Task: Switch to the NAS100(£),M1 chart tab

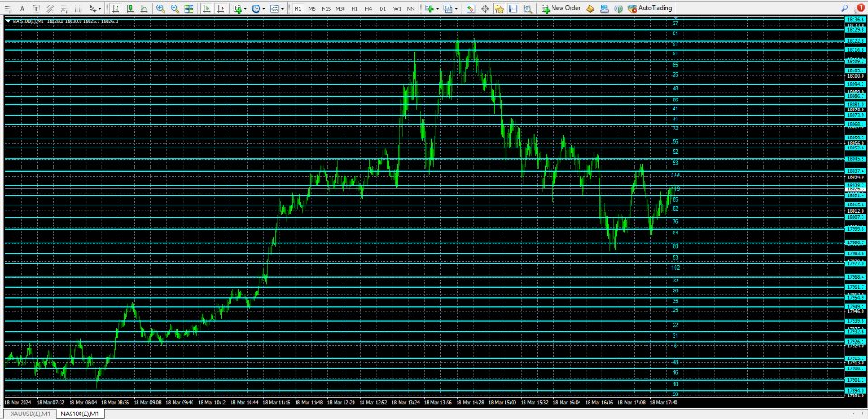Action: (x=80, y=414)
